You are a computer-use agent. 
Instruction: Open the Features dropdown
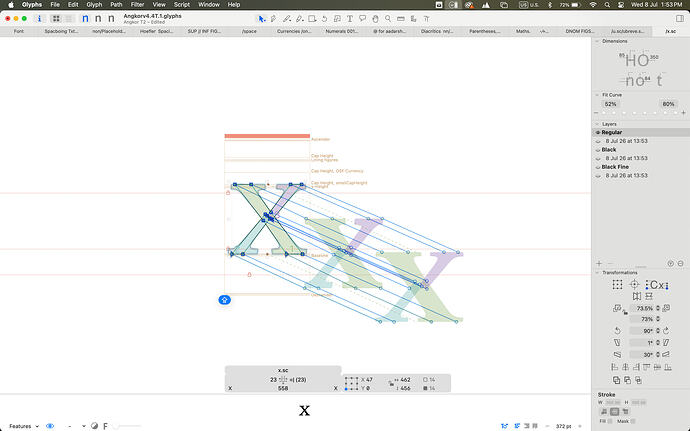tap(24, 426)
